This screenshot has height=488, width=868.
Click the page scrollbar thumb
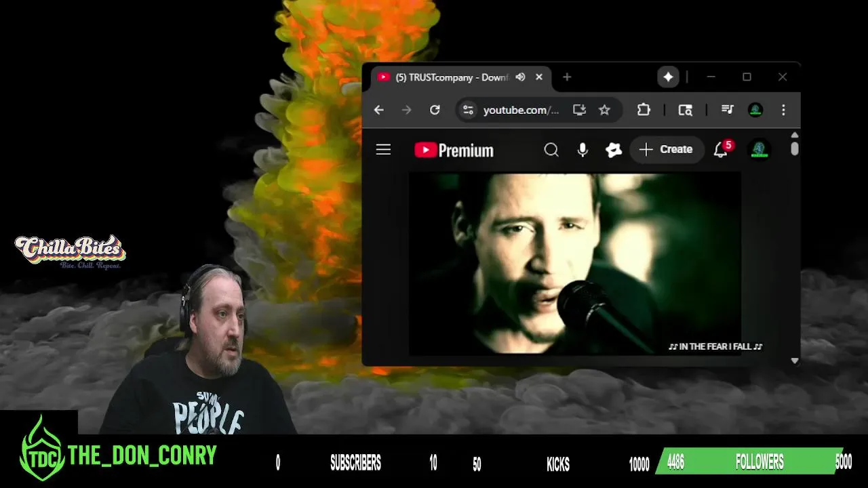795,149
